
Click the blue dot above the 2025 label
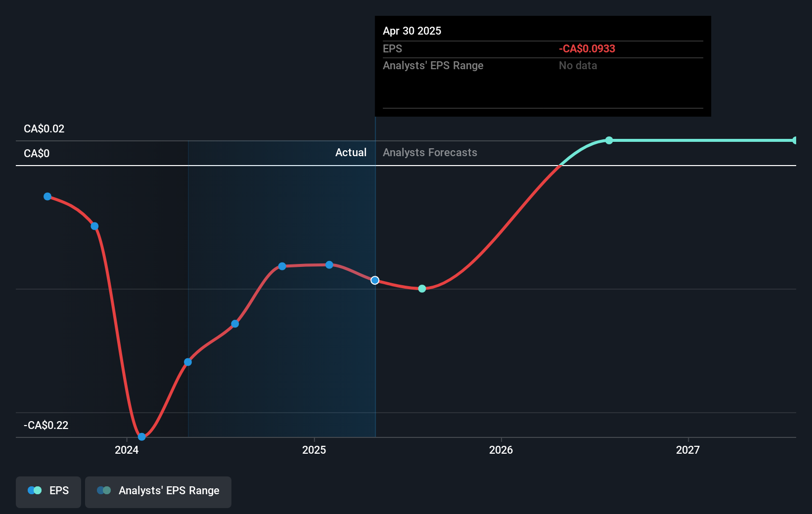(x=329, y=265)
